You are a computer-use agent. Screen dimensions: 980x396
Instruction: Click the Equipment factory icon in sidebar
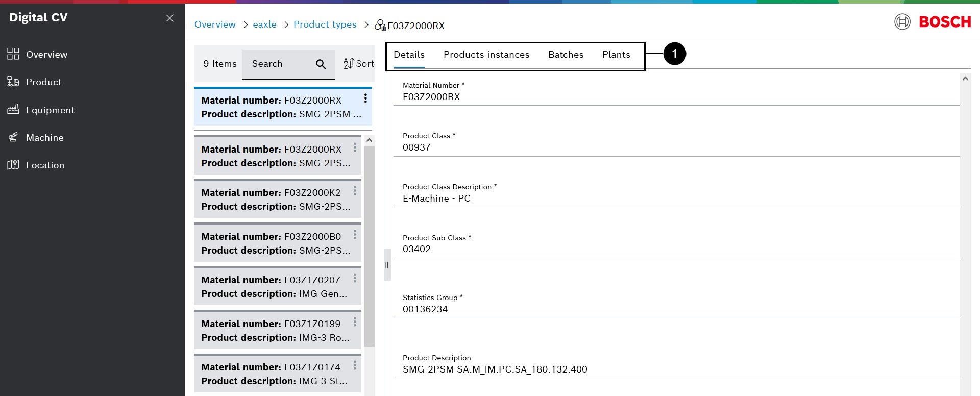[x=13, y=109]
